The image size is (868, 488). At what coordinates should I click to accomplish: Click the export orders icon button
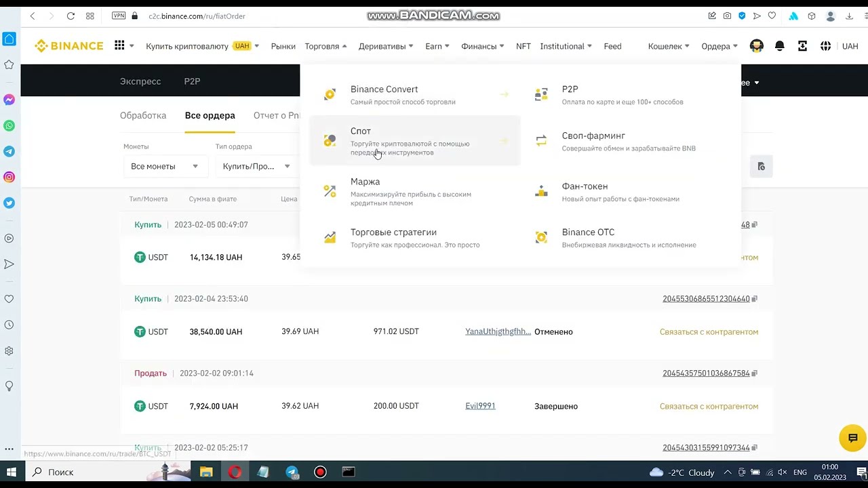click(x=761, y=166)
